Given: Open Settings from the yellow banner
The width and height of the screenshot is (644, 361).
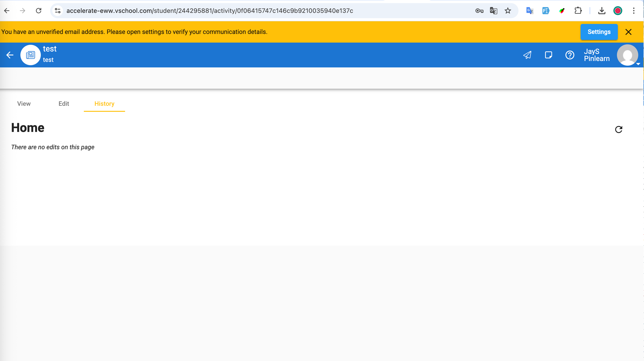Looking at the screenshot, I should (x=599, y=32).
